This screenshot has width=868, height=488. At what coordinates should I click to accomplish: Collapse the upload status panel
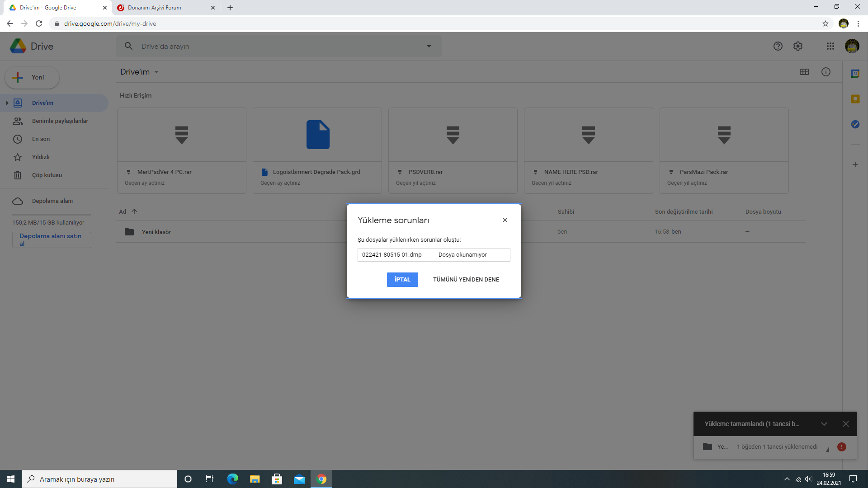[824, 424]
